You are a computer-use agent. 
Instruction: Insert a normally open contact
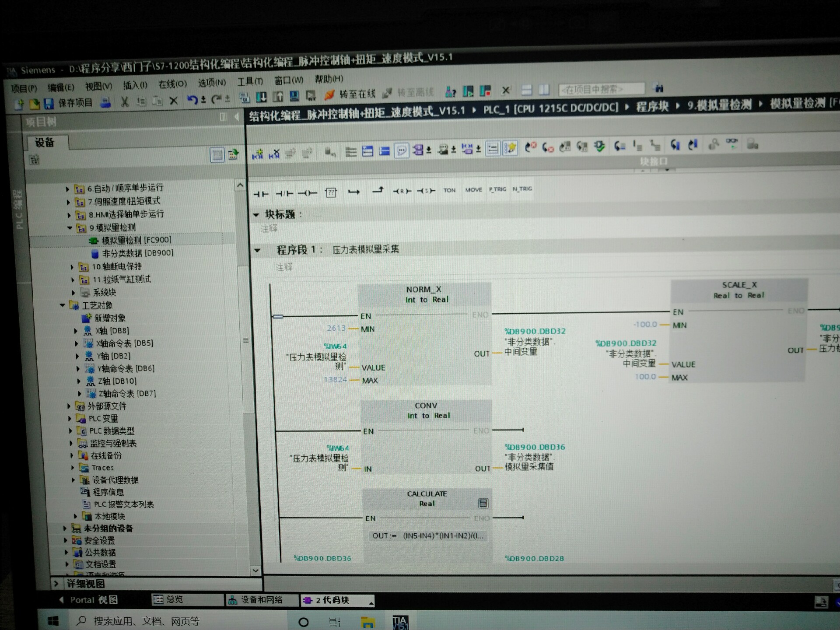261,193
